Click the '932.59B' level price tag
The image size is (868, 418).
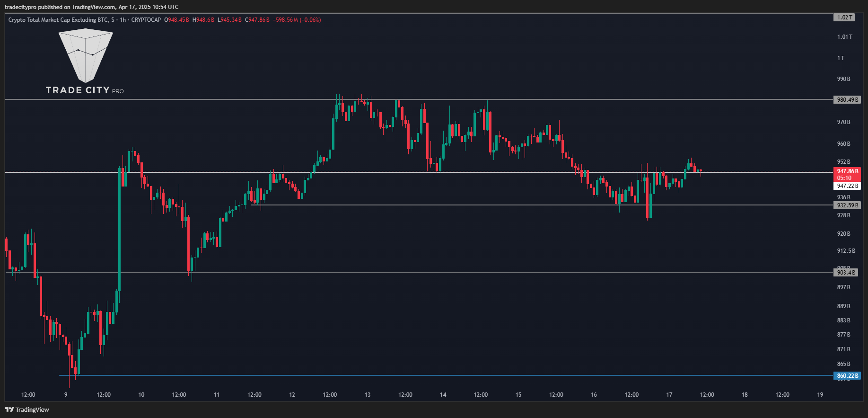[847, 205]
